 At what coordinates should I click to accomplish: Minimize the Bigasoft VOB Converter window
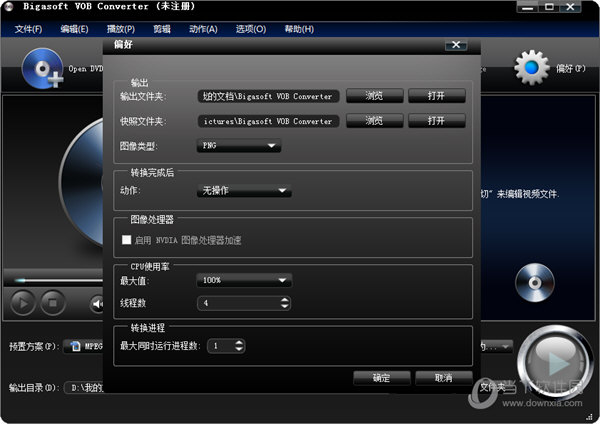pyautogui.click(x=528, y=7)
